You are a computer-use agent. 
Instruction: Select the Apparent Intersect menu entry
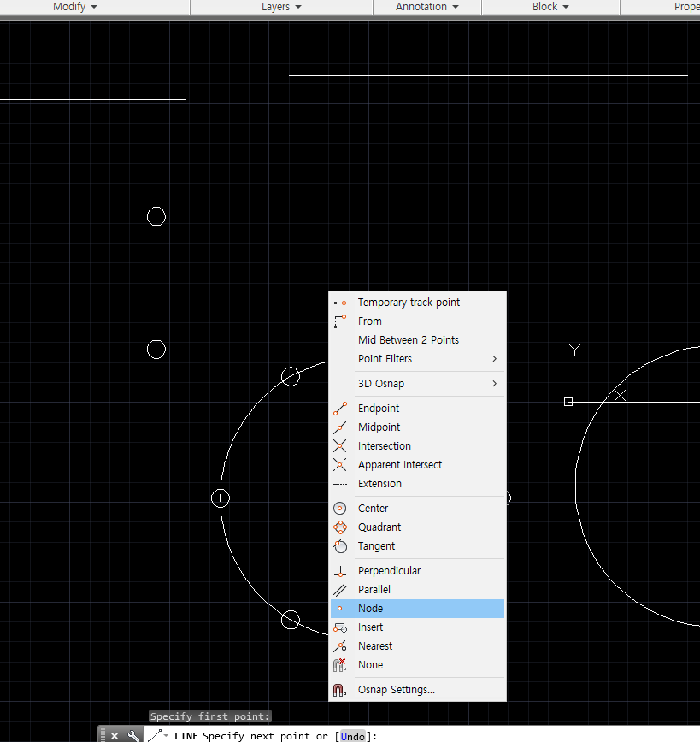tap(417, 465)
